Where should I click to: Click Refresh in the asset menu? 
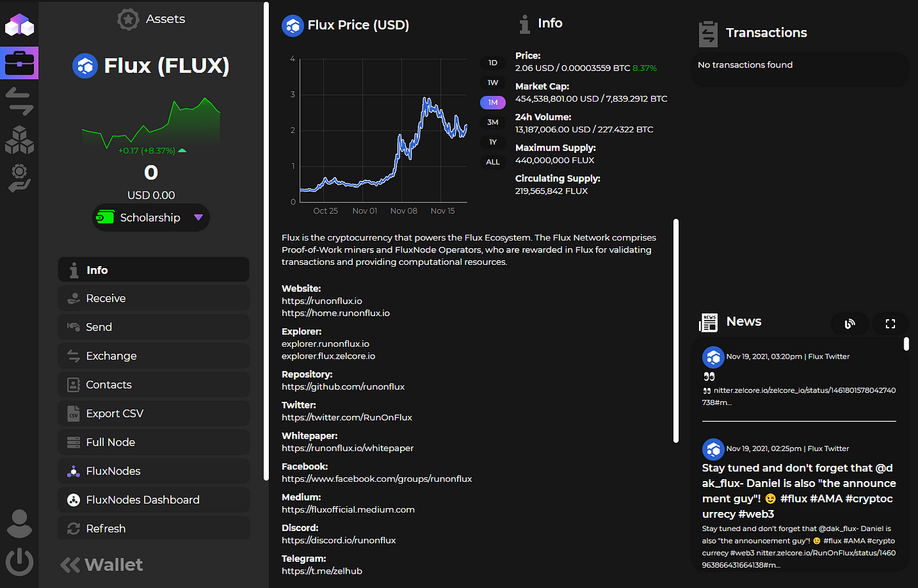pyautogui.click(x=153, y=528)
